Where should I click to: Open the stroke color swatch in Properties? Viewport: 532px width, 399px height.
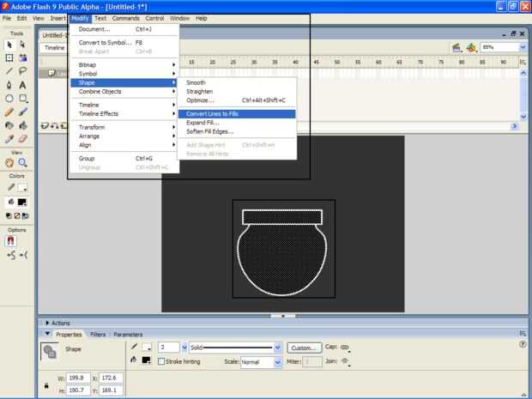point(146,347)
